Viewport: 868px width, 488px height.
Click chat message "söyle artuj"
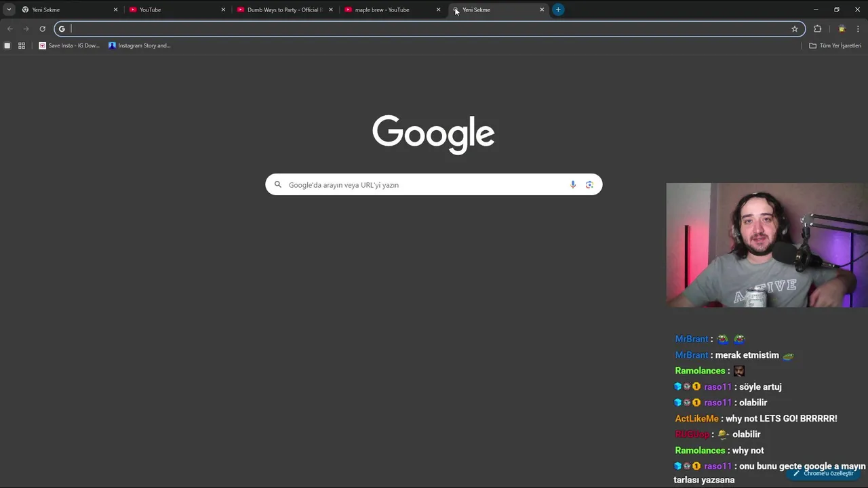point(760,387)
